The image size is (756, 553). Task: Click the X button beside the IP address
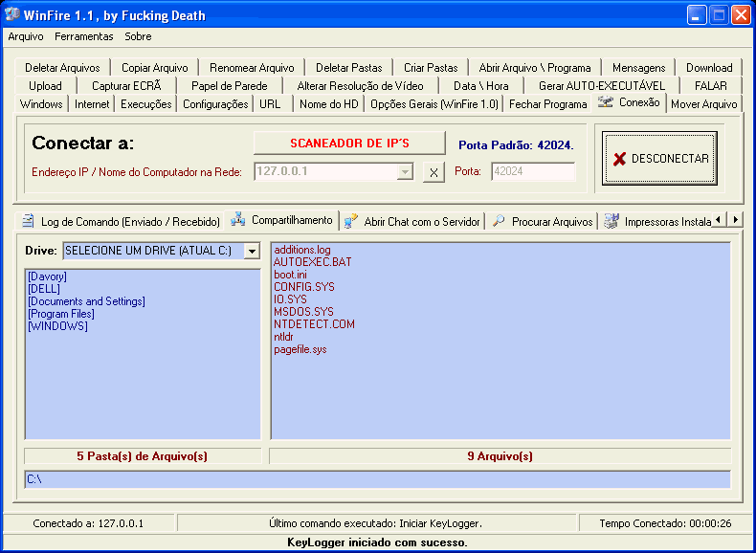coord(434,172)
